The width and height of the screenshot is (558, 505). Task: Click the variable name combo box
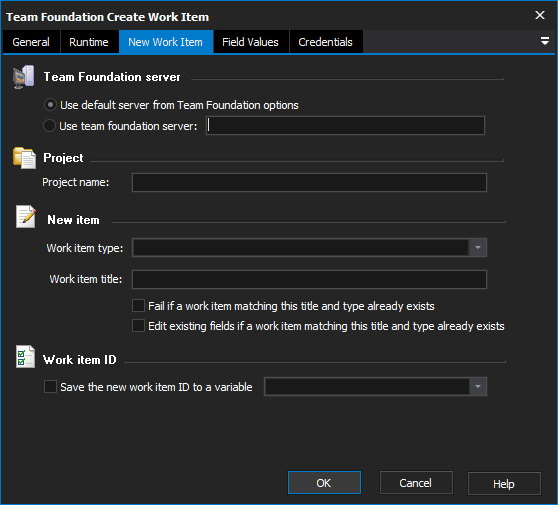click(375, 387)
